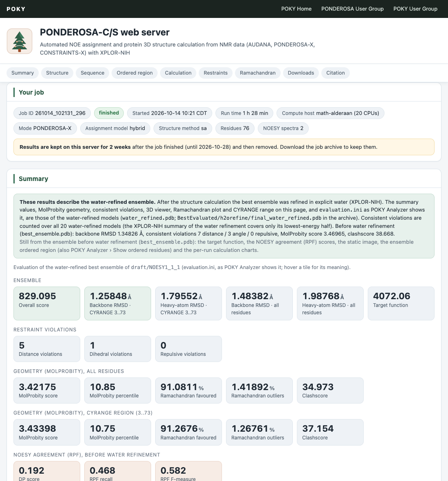Select the Ordered region nav pill

(134, 73)
